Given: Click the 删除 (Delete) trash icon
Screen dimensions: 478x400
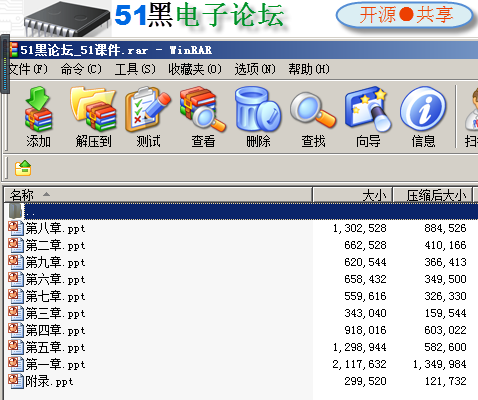Looking at the screenshot, I should click(258, 117).
